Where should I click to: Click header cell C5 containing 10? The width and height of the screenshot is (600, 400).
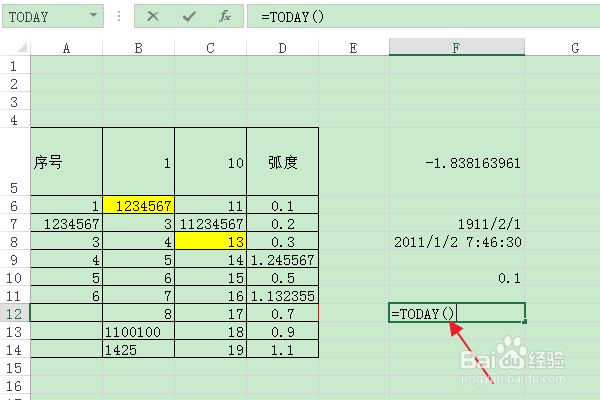(x=210, y=162)
